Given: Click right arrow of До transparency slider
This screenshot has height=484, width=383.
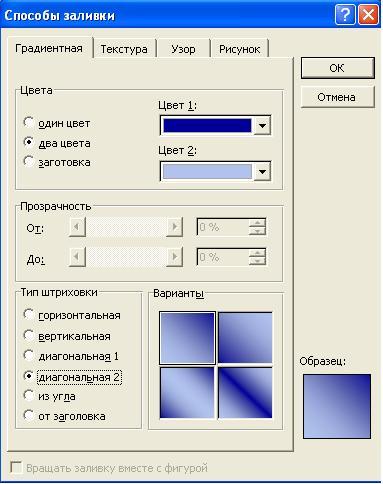Looking at the screenshot, I should pos(174,257).
